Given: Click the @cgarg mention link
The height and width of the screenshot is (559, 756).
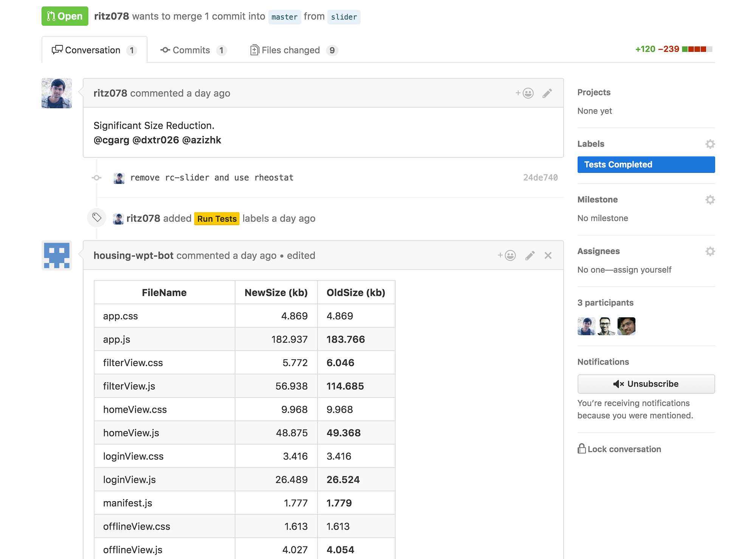Looking at the screenshot, I should click(111, 140).
